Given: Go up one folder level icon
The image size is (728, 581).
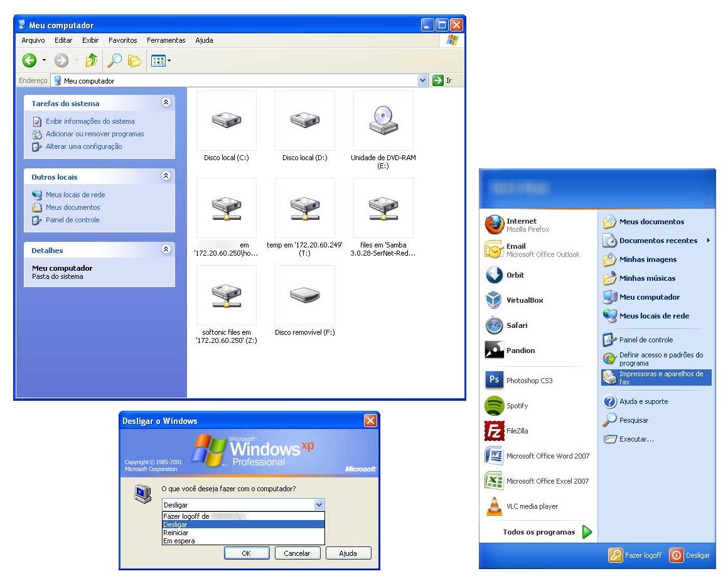Looking at the screenshot, I should coord(92,60).
